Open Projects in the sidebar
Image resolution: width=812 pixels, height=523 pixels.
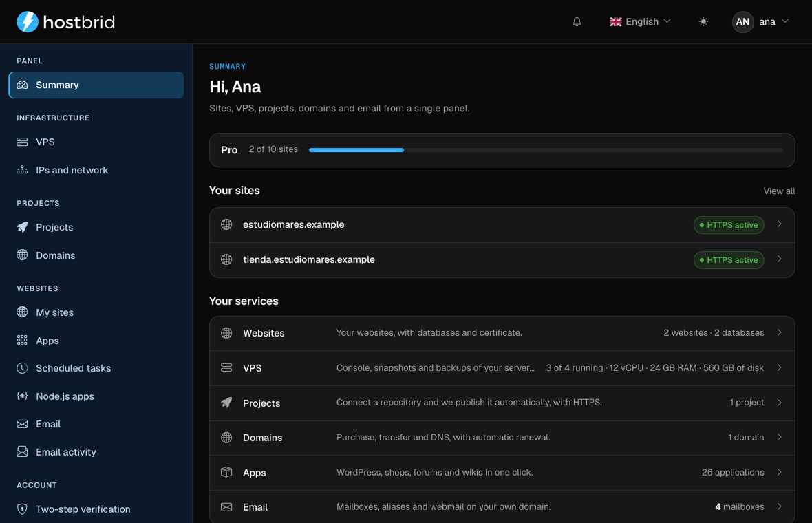click(96, 227)
